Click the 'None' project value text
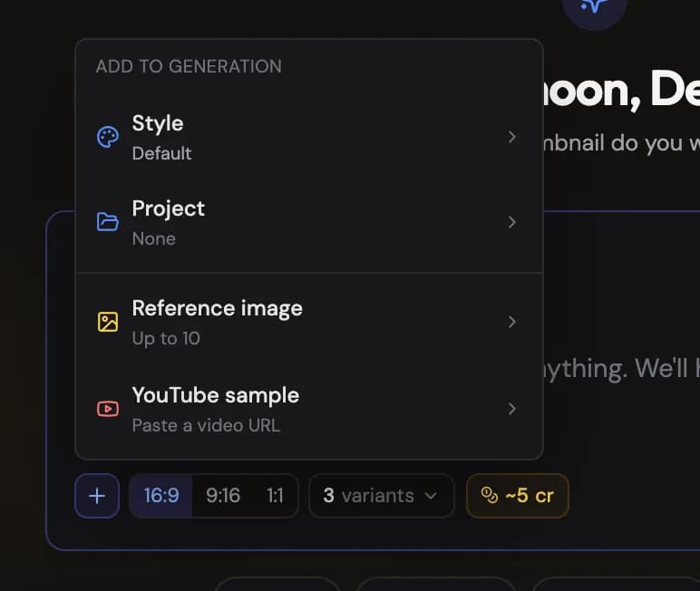700x591 pixels. click(153, 238)
